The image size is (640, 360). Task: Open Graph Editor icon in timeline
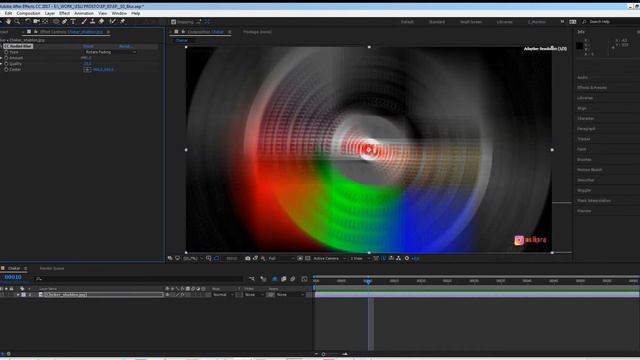pos(304,279)
